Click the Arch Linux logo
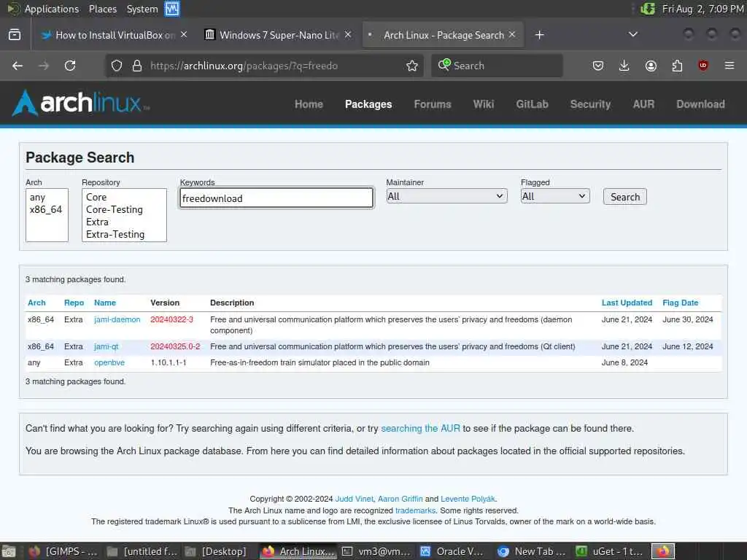Image resolution: width=747 pixels, height=560 pixels. pos(80,104)
